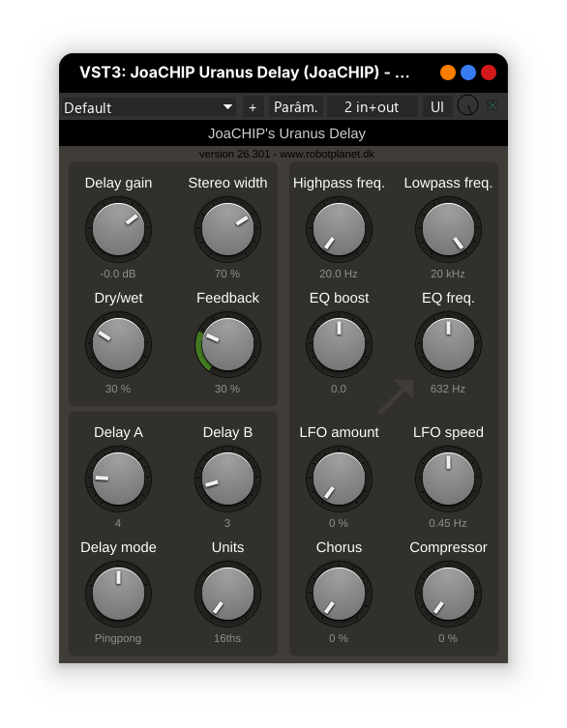Click the plus preset button
Viewport: 567px width, 728px height.
(253, 107)
